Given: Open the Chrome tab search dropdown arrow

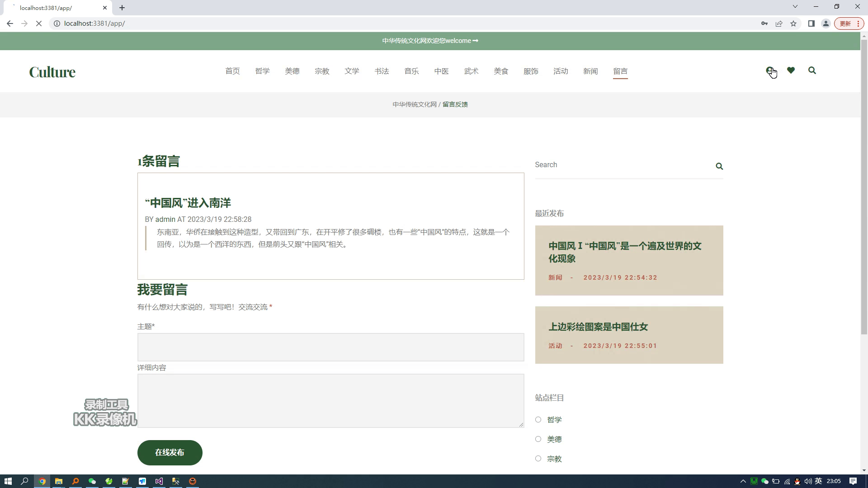Looking at the screenshot, I should pyautogui.click(x=795, y=6).
